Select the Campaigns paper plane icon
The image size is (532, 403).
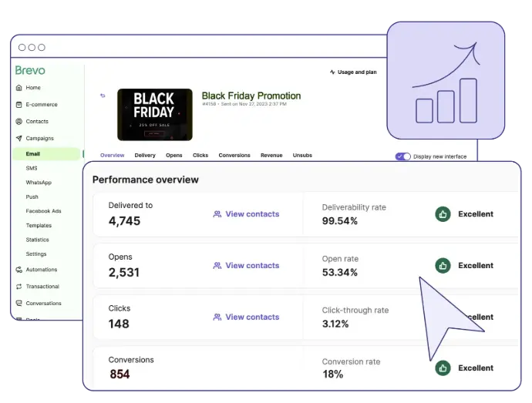click(x=19, y=139)
